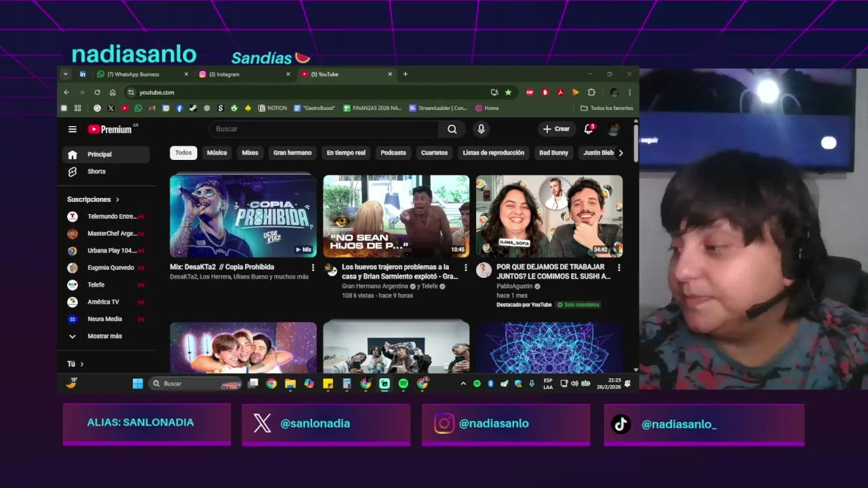Switch to the Instagram browser tab

245,74
